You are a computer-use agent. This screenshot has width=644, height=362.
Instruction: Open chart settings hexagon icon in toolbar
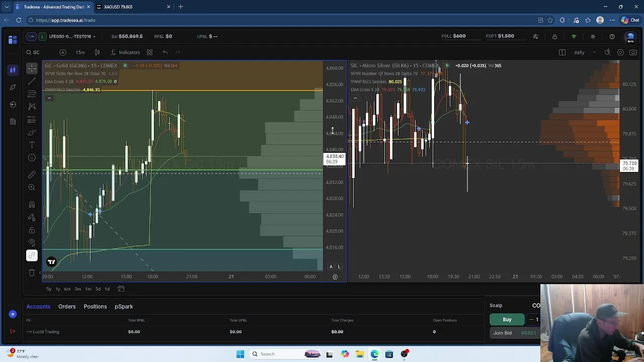pyautogui.click(x=620, y=52)
